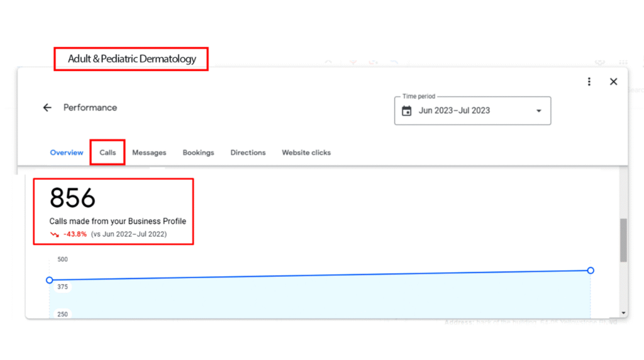Click the scrollbar down arrow
This screenshot has width=644, height=360.
(x=623, y=313)
